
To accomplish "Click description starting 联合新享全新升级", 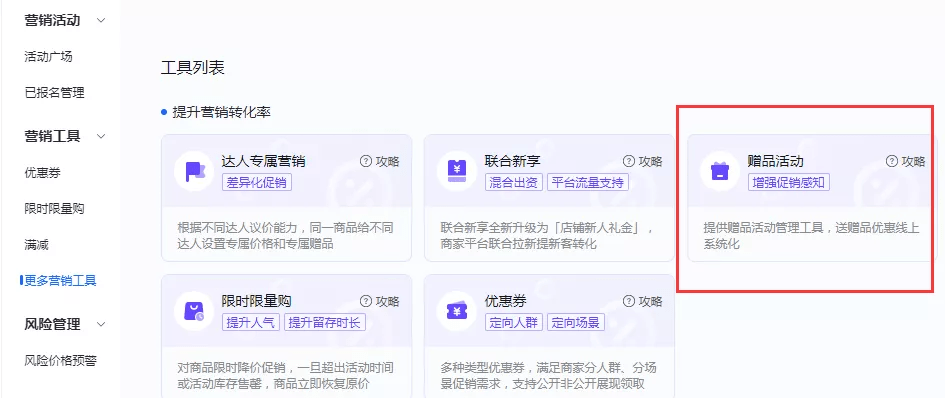I will [x=547, y=236].
